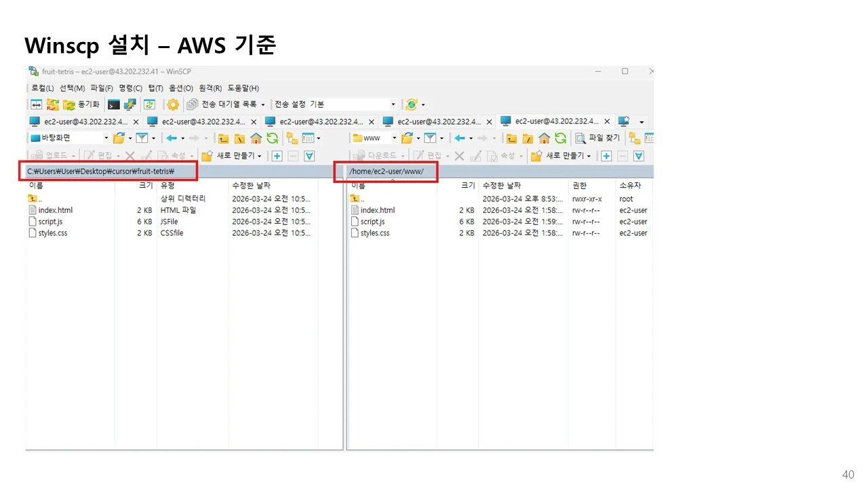Click local Select All triangle icon
This screenshot has height=488, width=868.
tap(309, 156)
